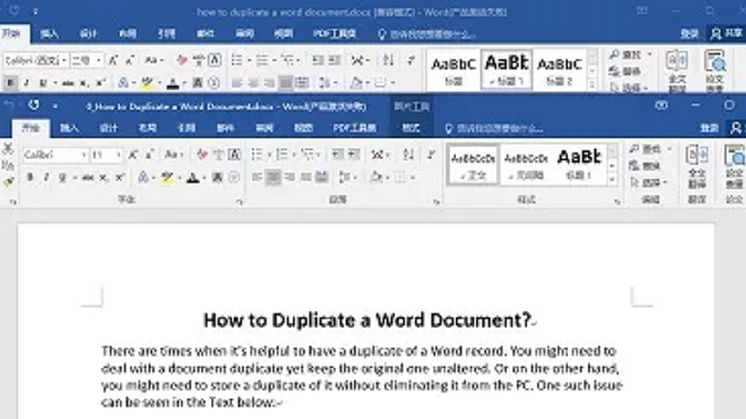This screenshot has height=419, width=746.
Task: Open font size dropdown in front window
Action: click(x=118, y=155)
